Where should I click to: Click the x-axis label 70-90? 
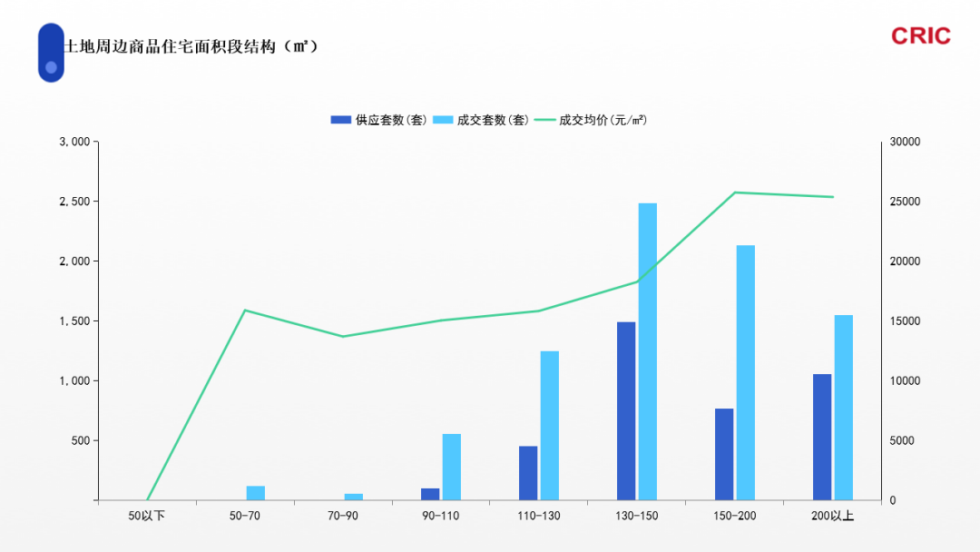343,516
